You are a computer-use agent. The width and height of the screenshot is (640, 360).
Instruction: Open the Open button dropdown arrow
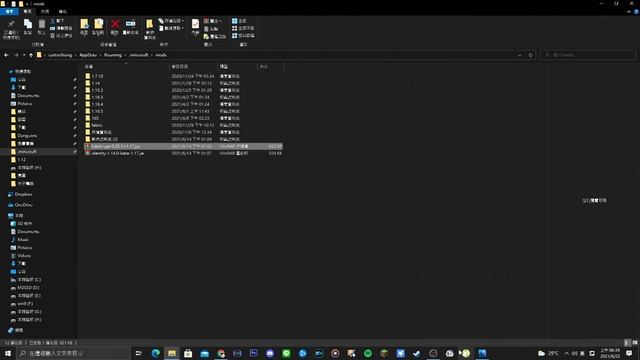pos(221,21)
